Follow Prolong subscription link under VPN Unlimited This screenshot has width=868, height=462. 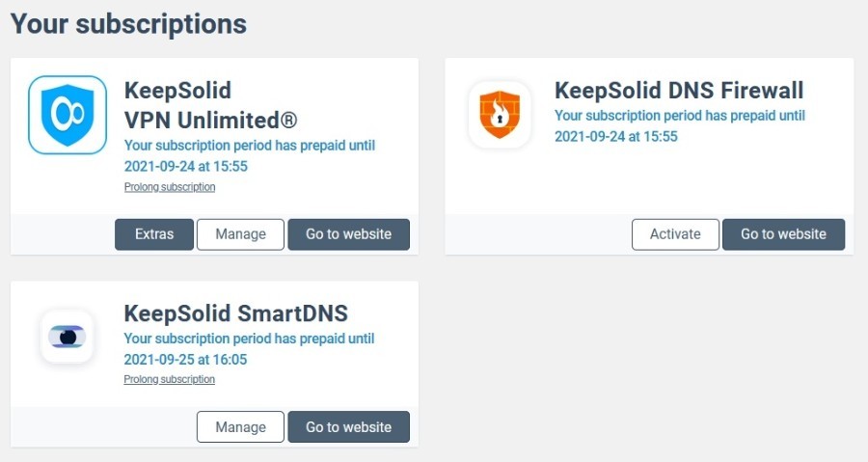pos(170,187)
